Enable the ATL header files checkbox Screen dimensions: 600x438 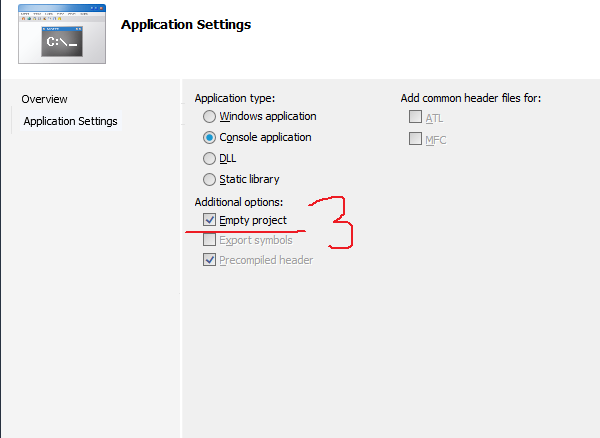415,118
